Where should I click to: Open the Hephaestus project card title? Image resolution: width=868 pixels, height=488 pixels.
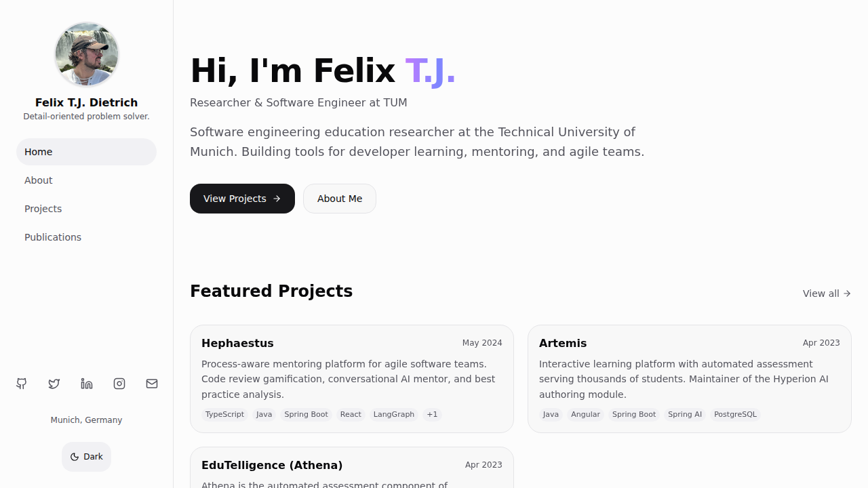237,343
